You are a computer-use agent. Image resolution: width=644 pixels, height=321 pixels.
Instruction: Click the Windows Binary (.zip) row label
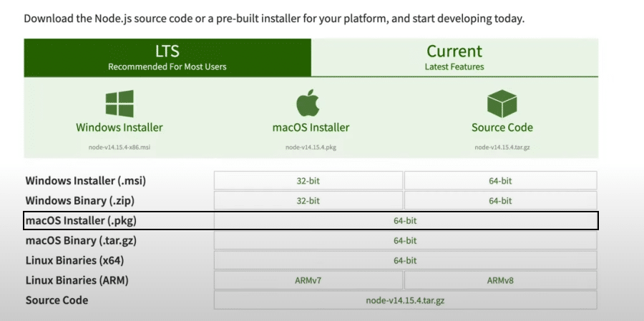[x=80, y=201]
